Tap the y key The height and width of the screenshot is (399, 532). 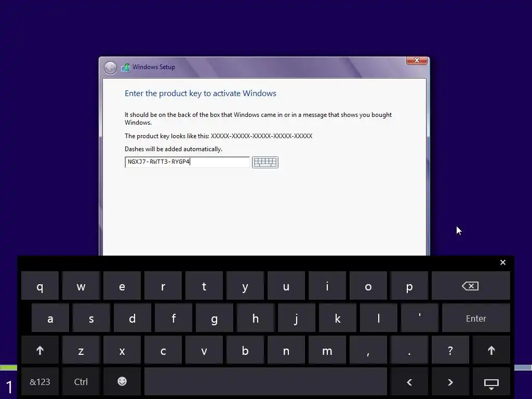point(245,286)
